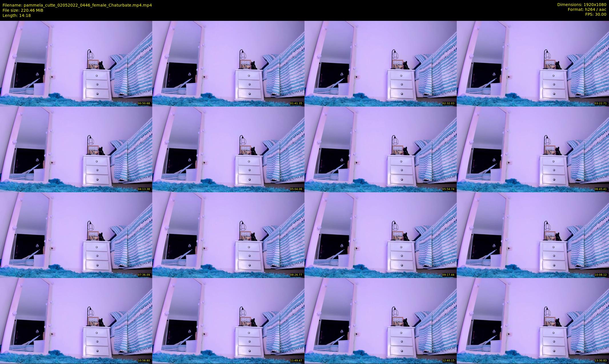Screen dimensions: 609x364
Task: Open the frame at 03:22.71
Action: coord(533,63)
